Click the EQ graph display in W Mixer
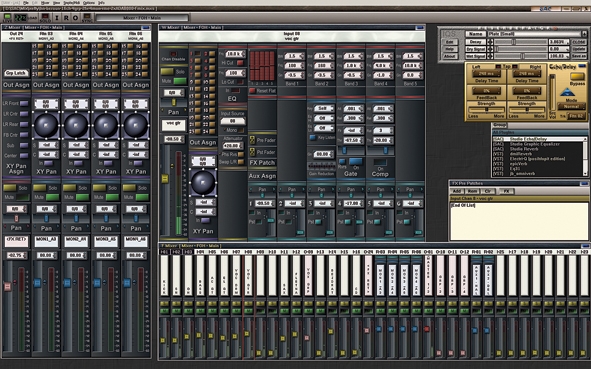Screen dimensions: 591x369 coord(262,65)
